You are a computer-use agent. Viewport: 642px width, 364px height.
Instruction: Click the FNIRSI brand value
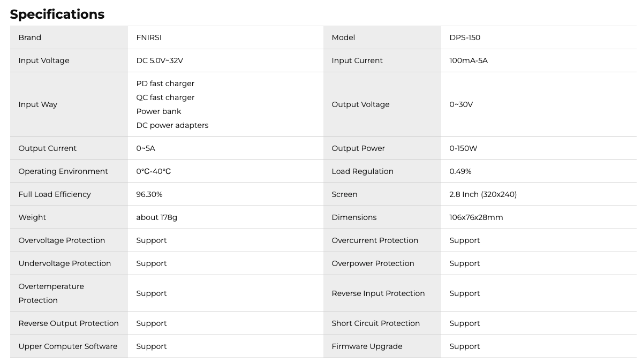pyautogui.click(x=149, y=37)
